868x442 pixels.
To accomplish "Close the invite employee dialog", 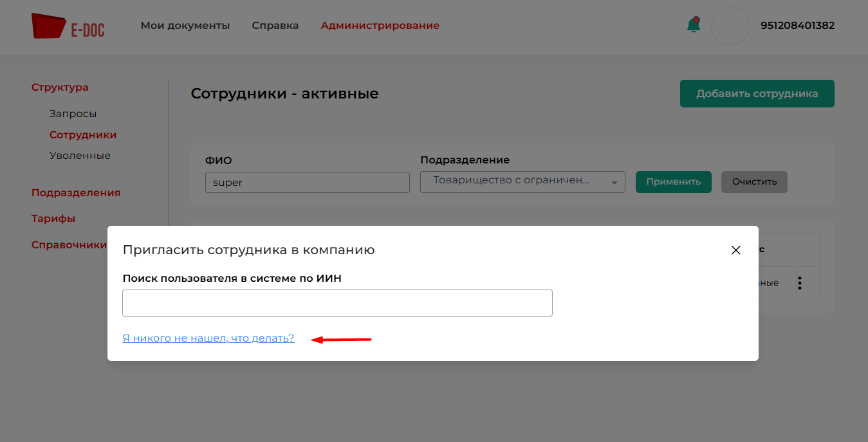I will [x=735, y=250].
